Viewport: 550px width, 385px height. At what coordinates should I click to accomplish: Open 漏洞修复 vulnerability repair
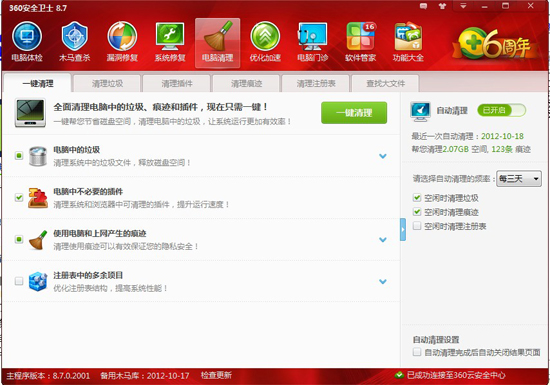[122, 42]
